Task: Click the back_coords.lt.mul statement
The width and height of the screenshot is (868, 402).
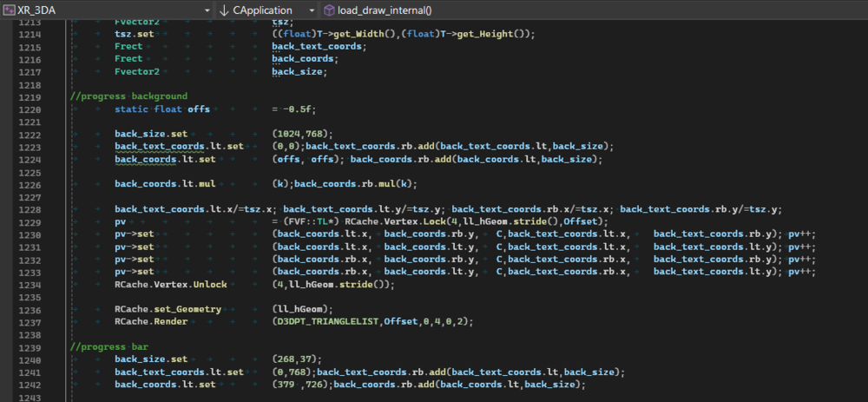Action: coord(164,184)
